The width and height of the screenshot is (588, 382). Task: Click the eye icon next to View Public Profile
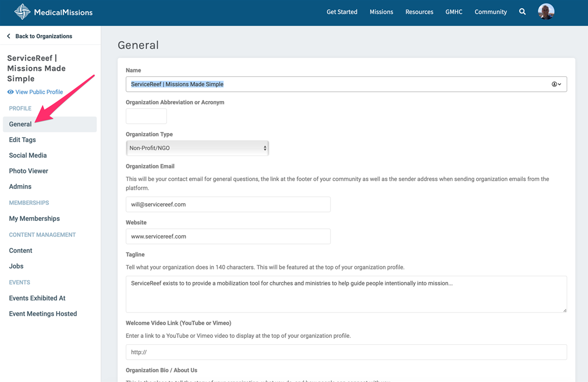pos(10,92)
